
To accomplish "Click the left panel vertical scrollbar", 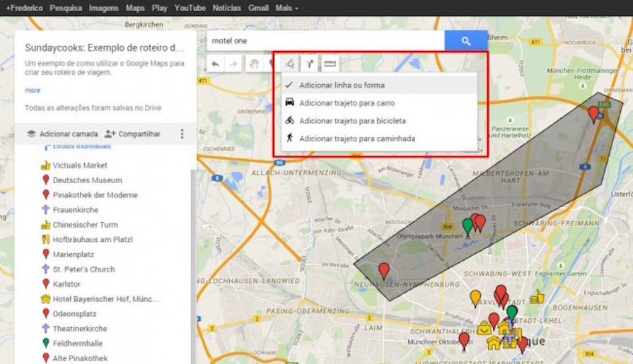I will pyautogui.click(x=193, y=266).
